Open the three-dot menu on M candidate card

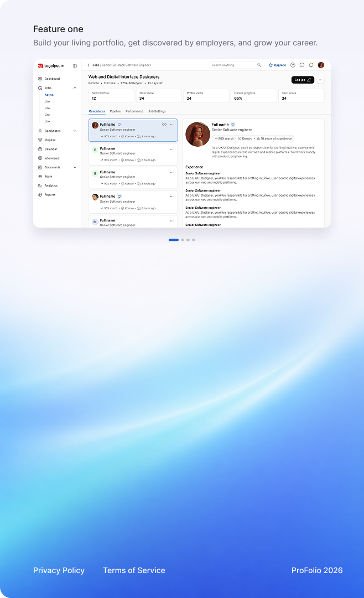[x=172, y=221]
